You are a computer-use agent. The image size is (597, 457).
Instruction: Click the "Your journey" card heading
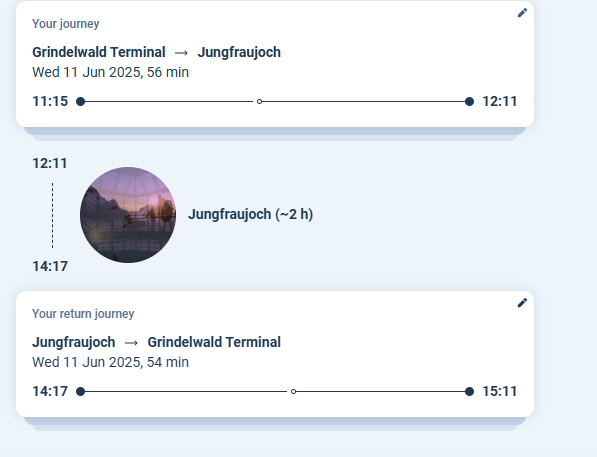pos(65,24)
